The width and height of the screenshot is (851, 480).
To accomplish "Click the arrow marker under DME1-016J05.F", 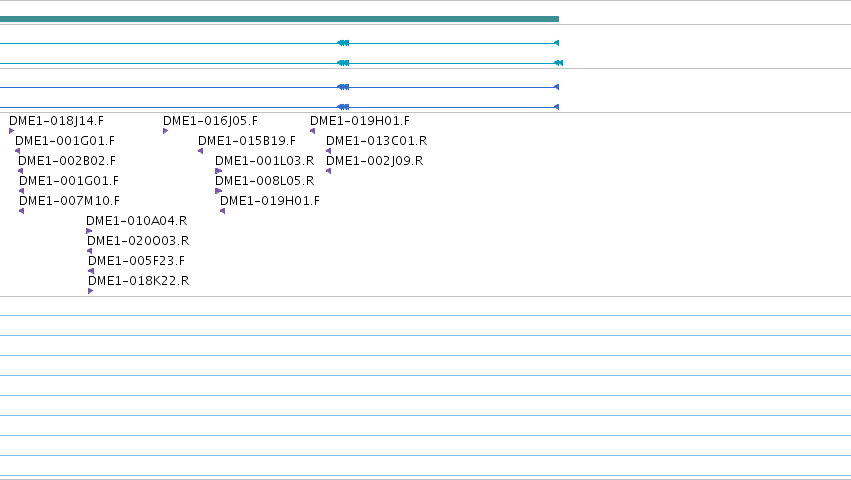I will point(166,131).
